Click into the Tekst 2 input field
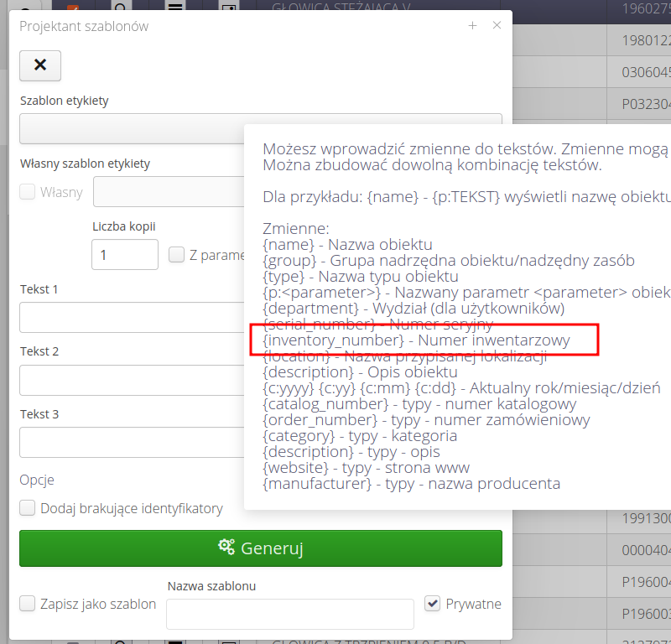671x644 pixels. [x=132, y=380]
